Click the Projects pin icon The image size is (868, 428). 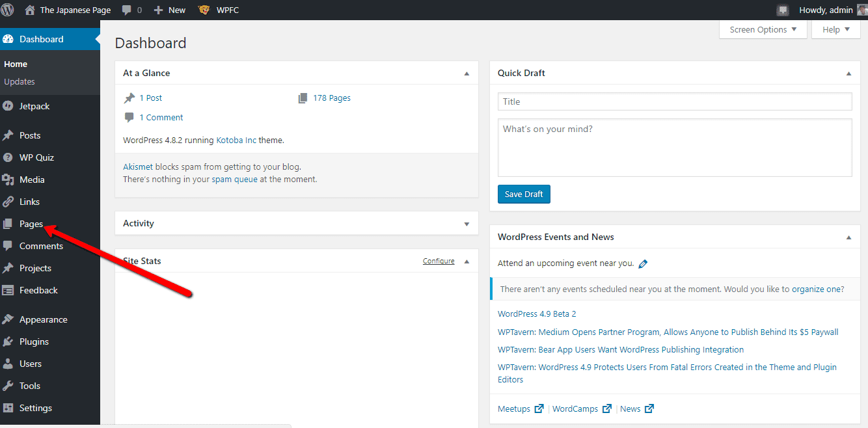click(8, 268)
